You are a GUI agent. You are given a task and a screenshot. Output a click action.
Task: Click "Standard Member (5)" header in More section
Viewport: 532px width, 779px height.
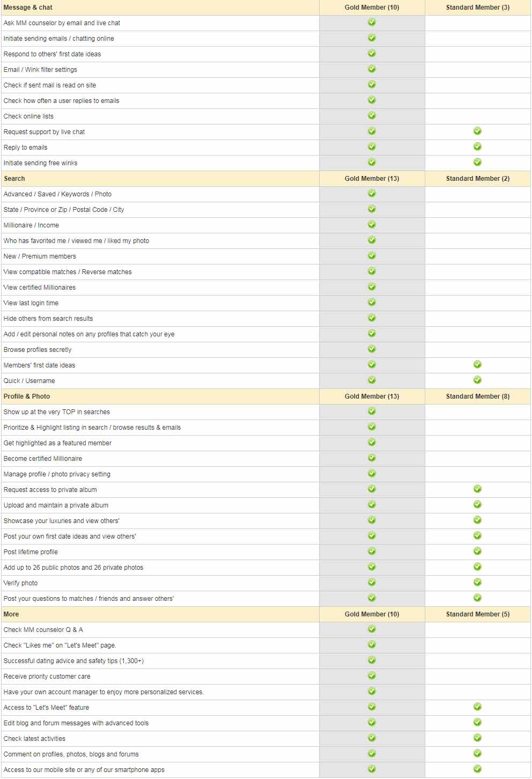click(477, 614)
